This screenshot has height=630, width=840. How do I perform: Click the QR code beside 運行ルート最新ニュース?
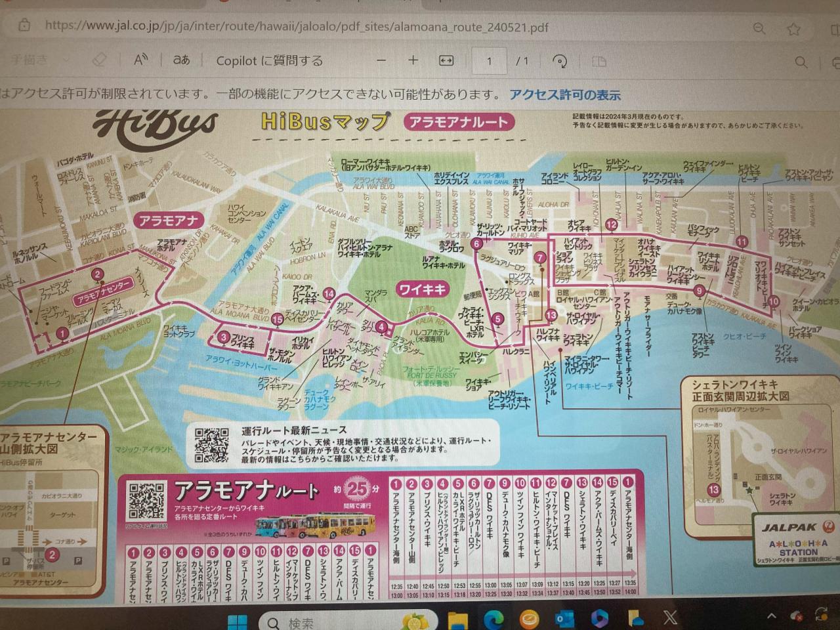pos(211,444)
